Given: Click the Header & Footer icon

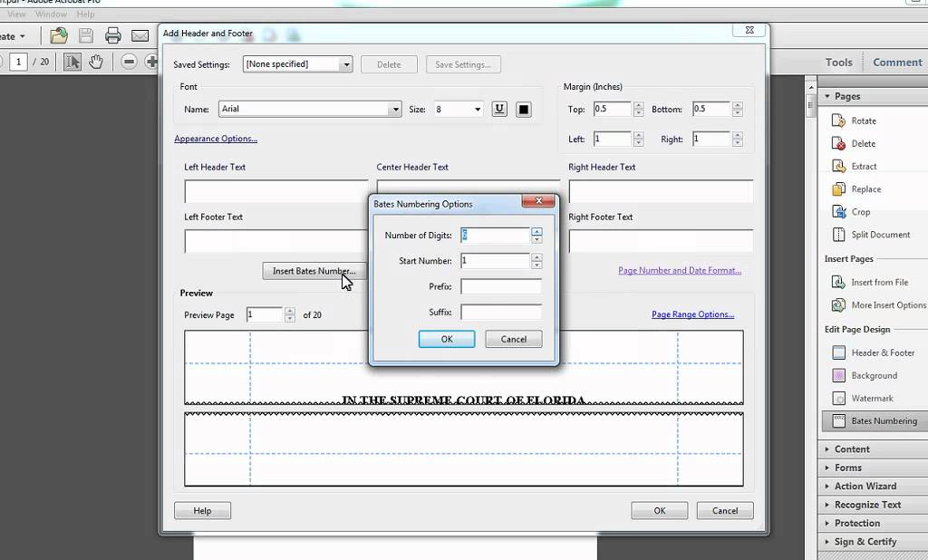Looking at the screenshot, I should [x=838, y=352].
